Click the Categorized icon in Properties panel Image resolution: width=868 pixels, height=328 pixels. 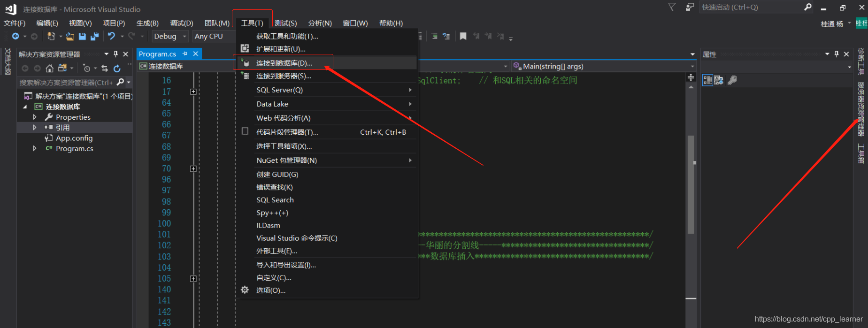pos(707,80)
